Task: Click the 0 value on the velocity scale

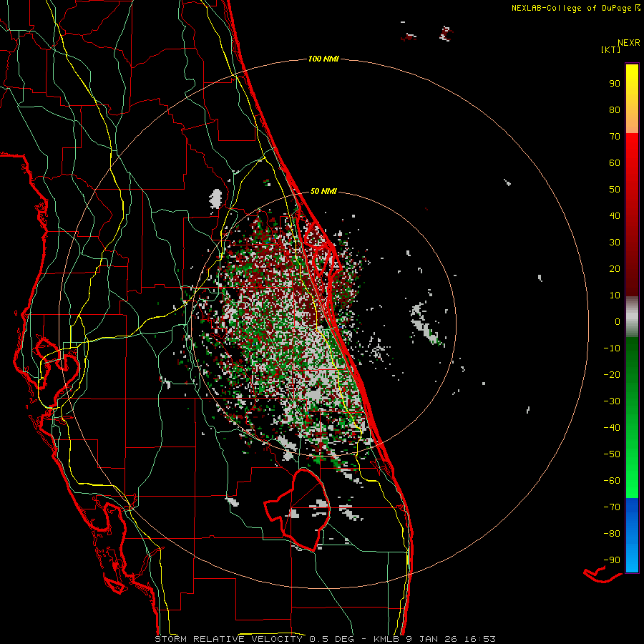Action: pos(618,322)
